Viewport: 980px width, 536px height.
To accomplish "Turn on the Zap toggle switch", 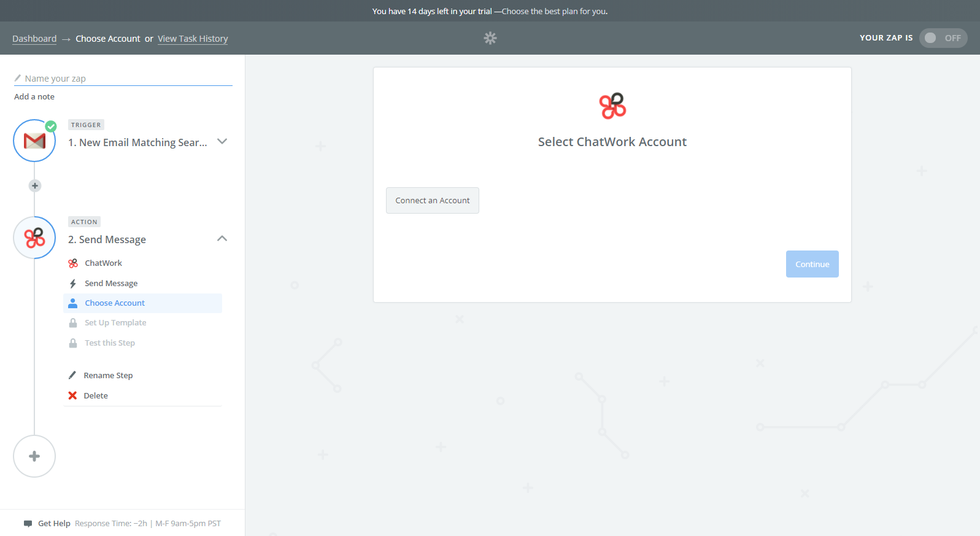I will click(x=943, y=38).
